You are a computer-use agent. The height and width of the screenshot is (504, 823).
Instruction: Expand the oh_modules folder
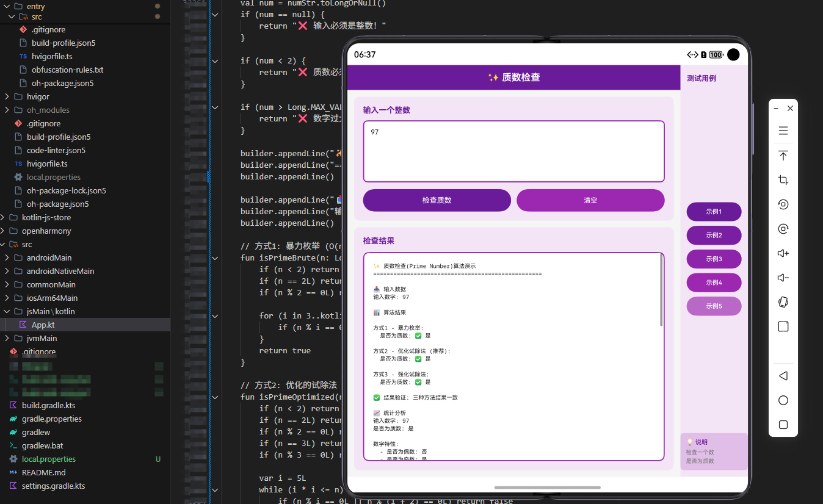click(7, 110)
